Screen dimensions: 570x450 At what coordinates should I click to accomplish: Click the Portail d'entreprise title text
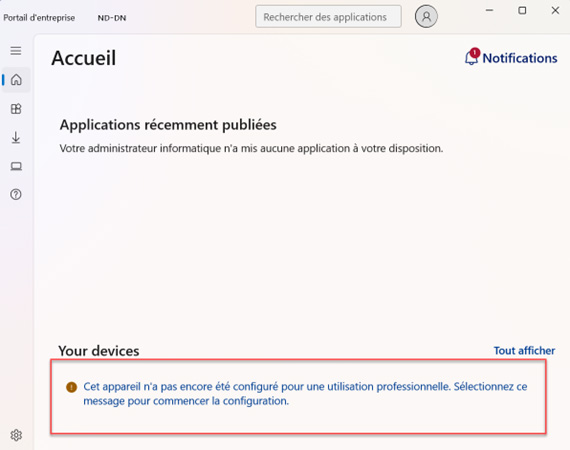click(39, 18)
